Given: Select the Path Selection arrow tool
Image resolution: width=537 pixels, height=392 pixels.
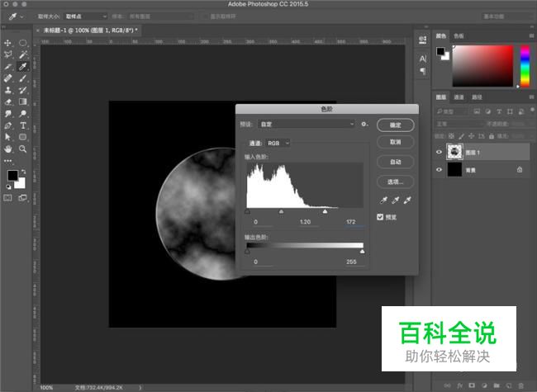Looking at the screenshot, I should 7,137.
